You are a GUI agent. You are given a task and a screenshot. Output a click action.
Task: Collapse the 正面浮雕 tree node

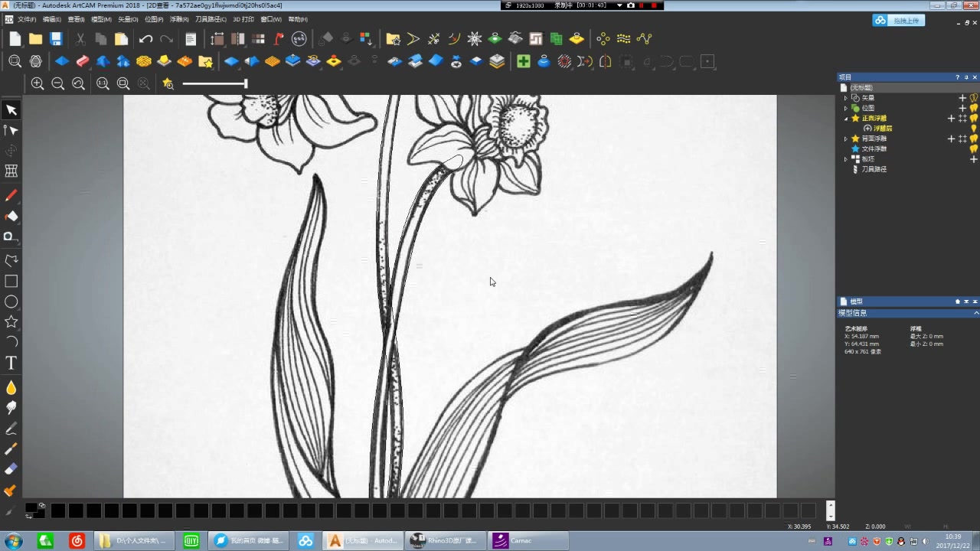(845, 119)
